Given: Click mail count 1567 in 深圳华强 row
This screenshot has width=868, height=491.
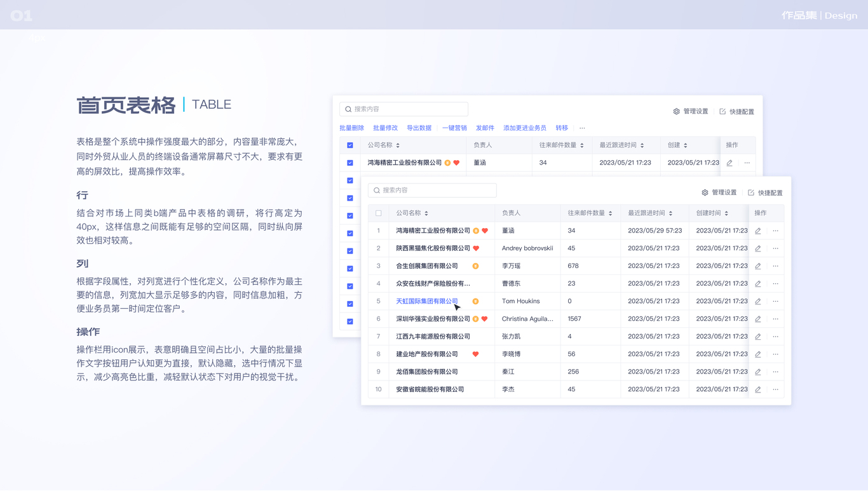Looking at the screenshot, I should [x=574, y=319].
